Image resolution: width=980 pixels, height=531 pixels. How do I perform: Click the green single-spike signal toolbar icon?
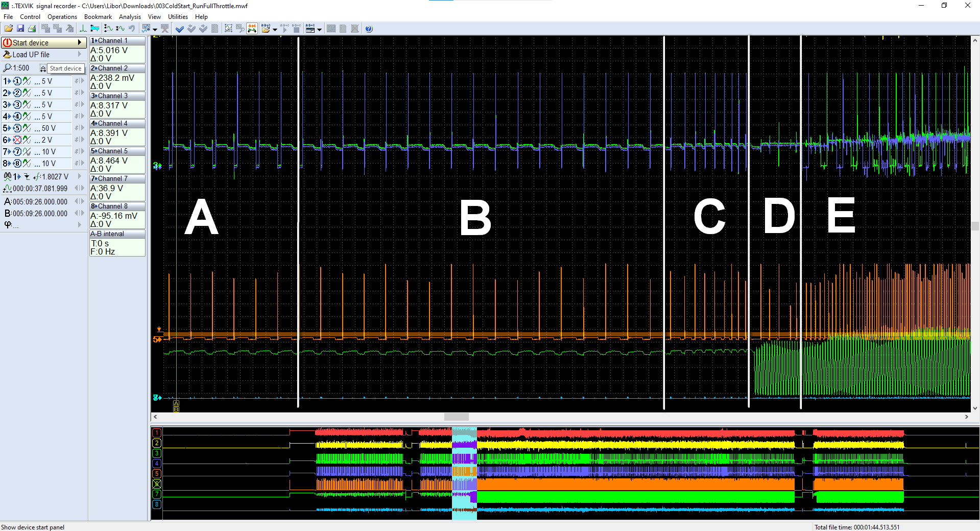point(83,29)
